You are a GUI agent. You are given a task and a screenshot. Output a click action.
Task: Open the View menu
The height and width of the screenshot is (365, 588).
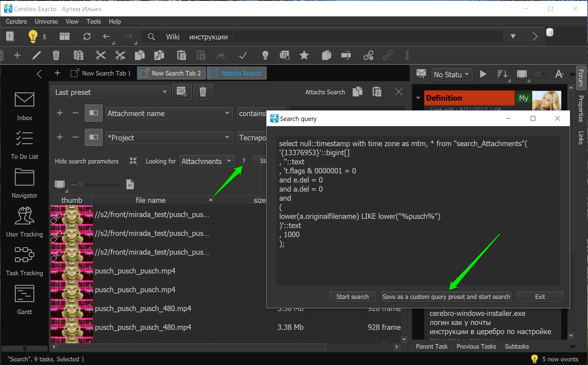pyautogui.click(x=72, y=22)
